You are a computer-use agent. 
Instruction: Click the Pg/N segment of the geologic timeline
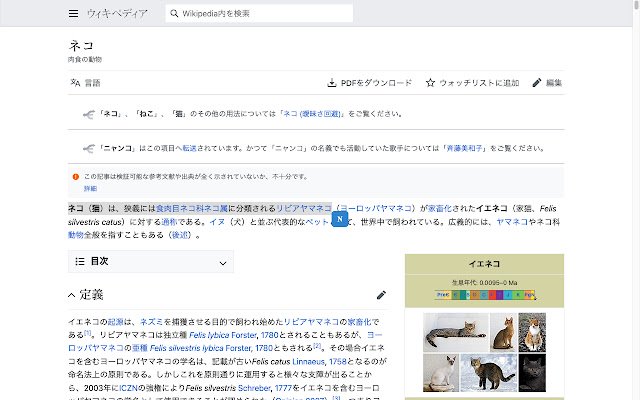[529, 295]
